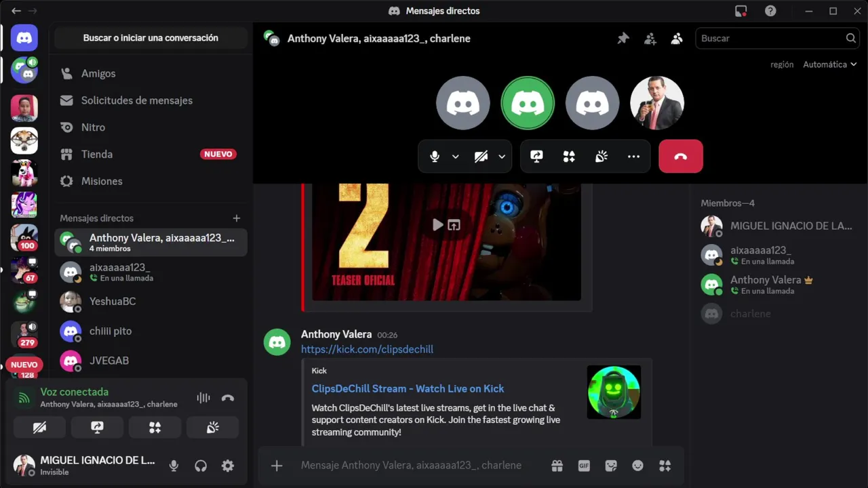Toggle noise suppression icon in voice panel
Screen dimensions: 868x488
(x=203, y=398)
